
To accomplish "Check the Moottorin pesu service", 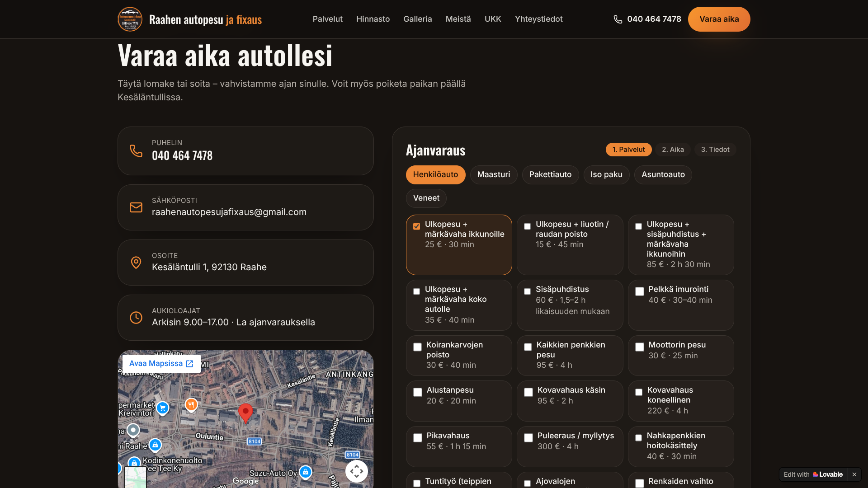I will [x=640, y=347].
